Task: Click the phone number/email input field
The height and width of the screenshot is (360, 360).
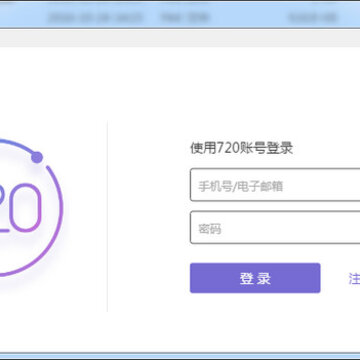Action: click(275, 185)
